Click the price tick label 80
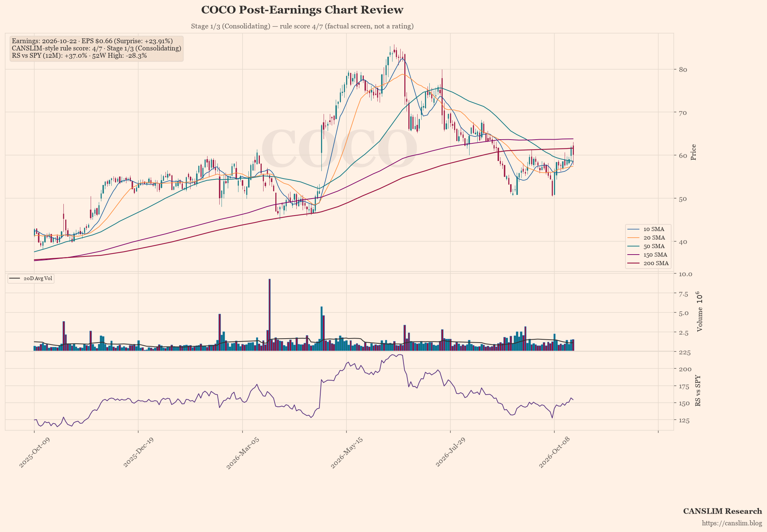Screen dimensions: 767x532 click(683, 70)
